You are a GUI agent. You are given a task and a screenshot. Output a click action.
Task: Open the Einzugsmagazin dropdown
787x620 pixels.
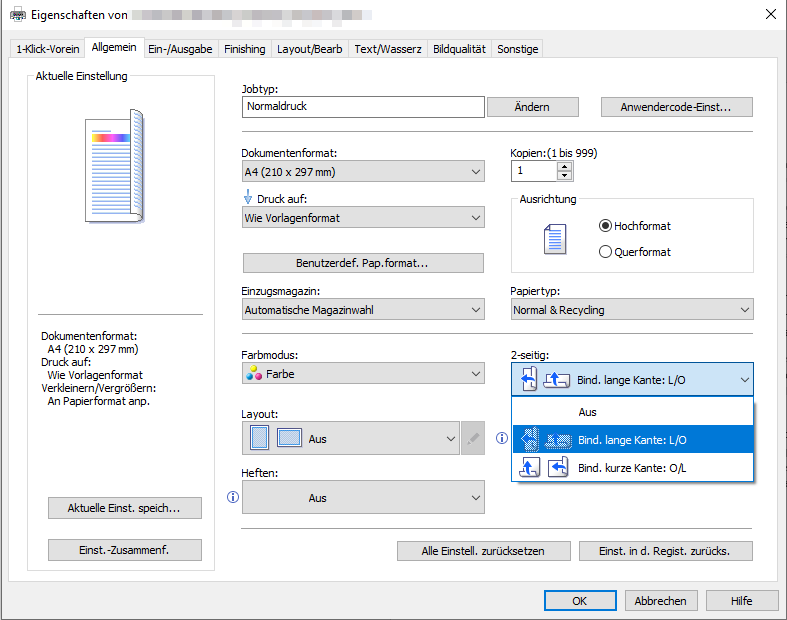pos(362,310)
